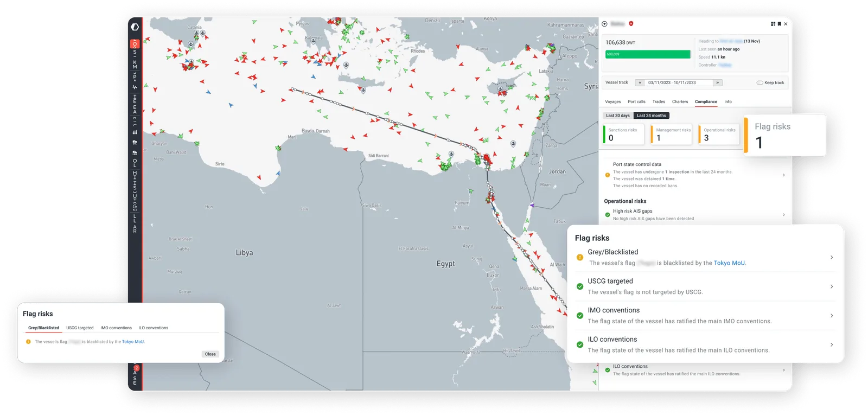Image resolution: width=868 pixels, height=415 pixels.
Task: Click the anchor port marker south of Crete
Action: (x=363, y=90)
